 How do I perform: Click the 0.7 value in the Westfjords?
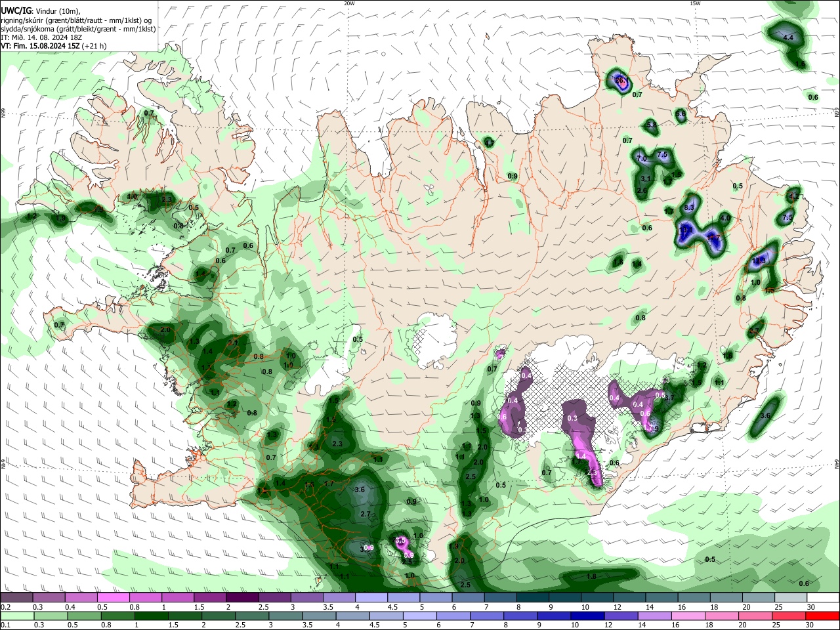[x=149, y=114]
